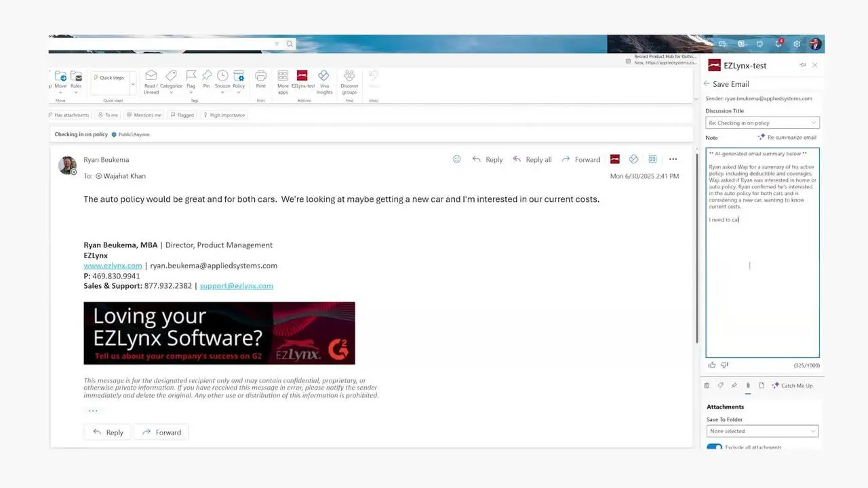Open the support@ezlynx.com email link
The width and height of the screenshot is (868, 488).
(236, 286)
